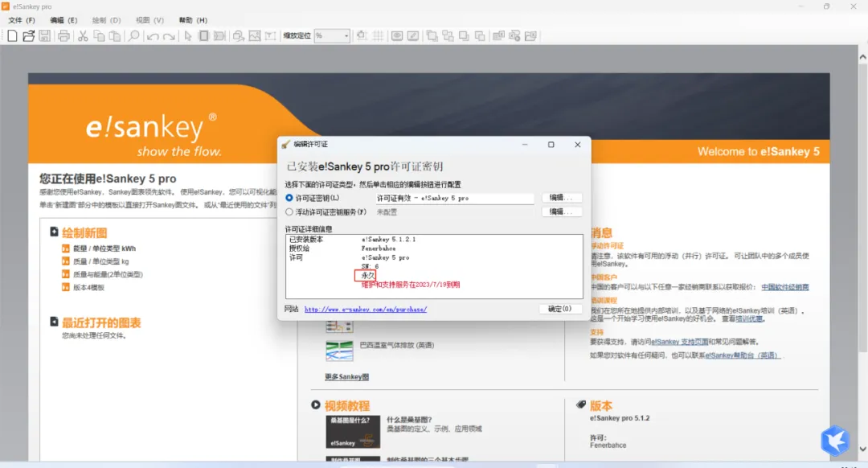Click the undo arrow icon
868x468 pixels.
click(x=153, y=36)
